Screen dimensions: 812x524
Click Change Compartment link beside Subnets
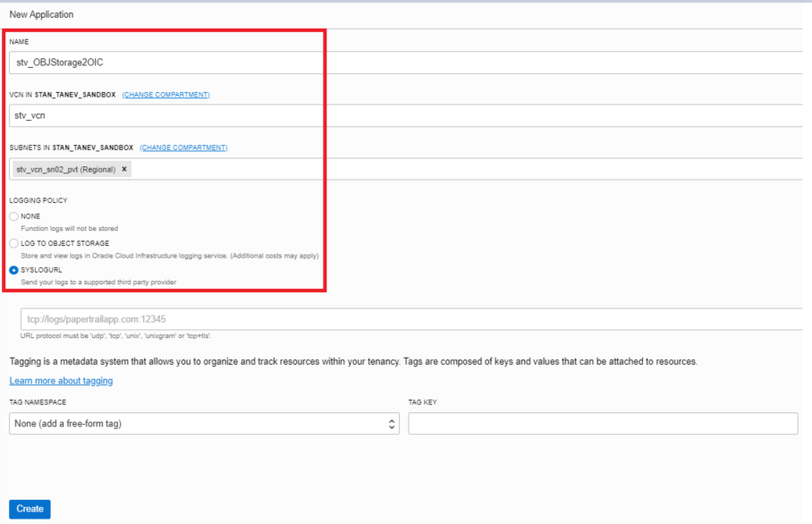coord(183,148)
